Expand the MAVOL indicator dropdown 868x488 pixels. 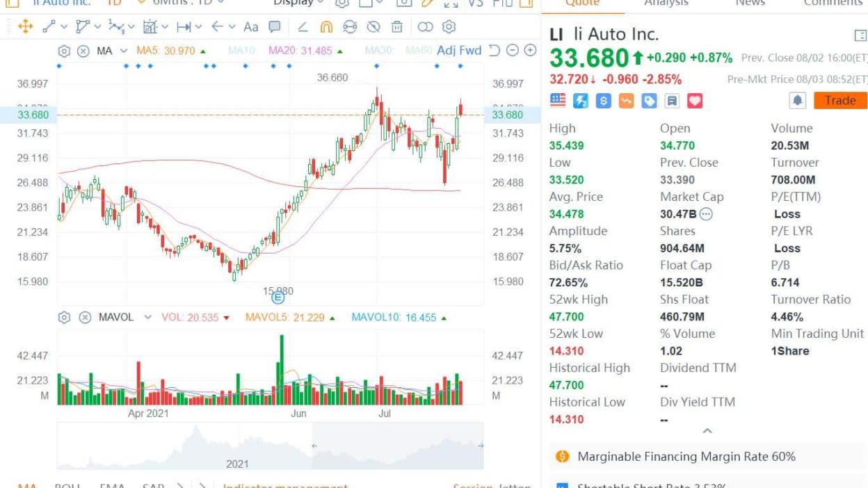point(147,317)
